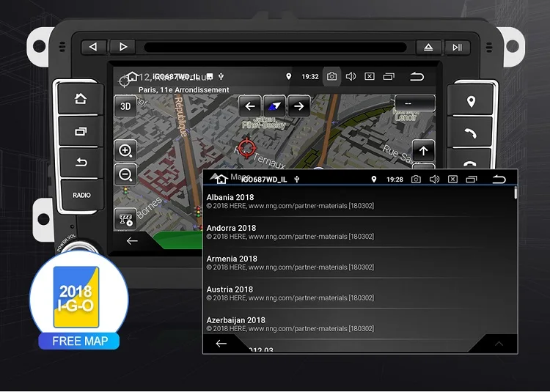Select the Austria 2018 map entry
Viewport: 550px width, 392px height.
pyautogui.click(x=359, y=294)
